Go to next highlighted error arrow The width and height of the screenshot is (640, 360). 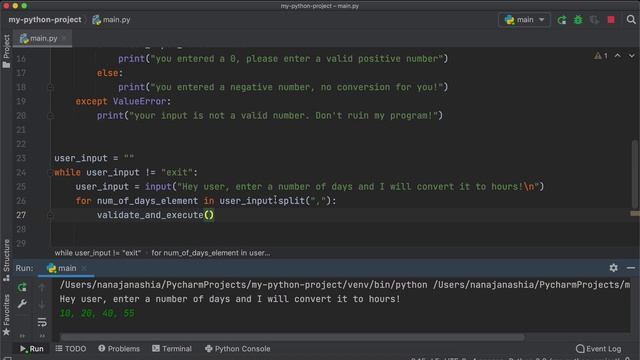pos(631,56)
